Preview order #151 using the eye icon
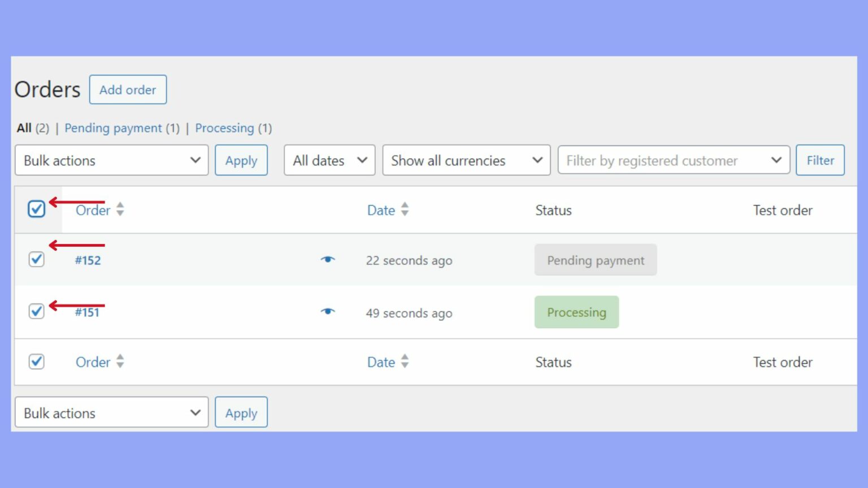Viewport: 868px width, 488px height. pos(328,311)
